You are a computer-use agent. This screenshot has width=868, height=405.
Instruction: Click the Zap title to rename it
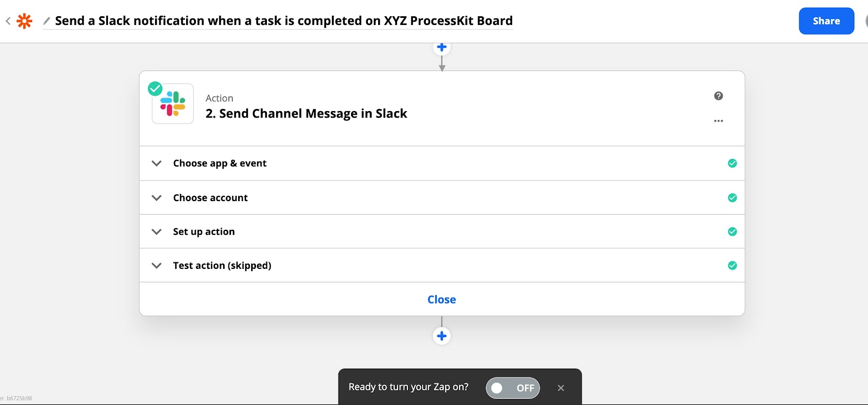tap(284, 21)
